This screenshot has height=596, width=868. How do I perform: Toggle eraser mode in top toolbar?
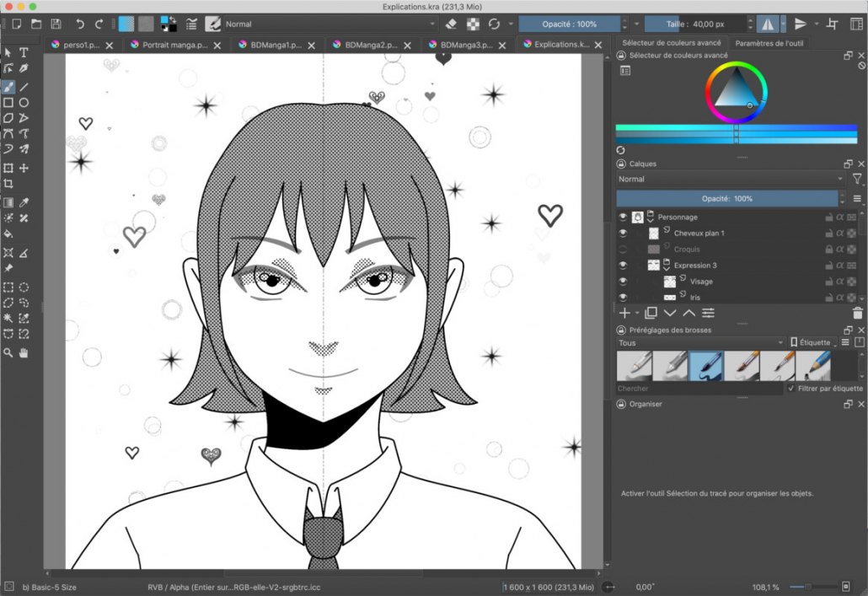[x=450, y=24]
